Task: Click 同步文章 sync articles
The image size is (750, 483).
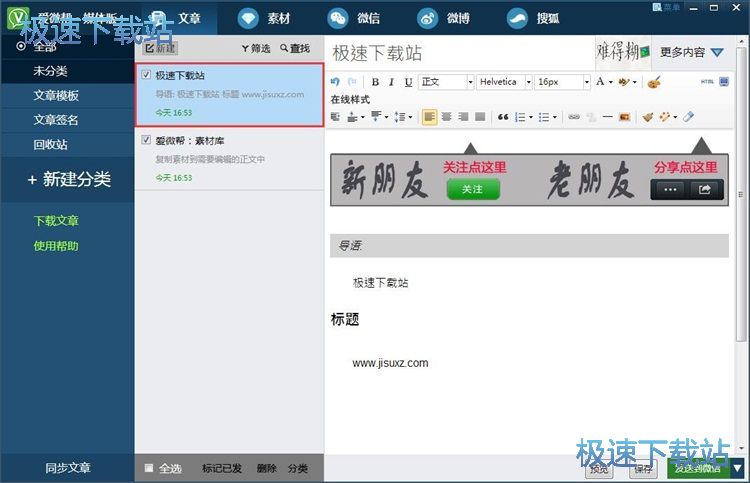Action: (x=67, y=468)
